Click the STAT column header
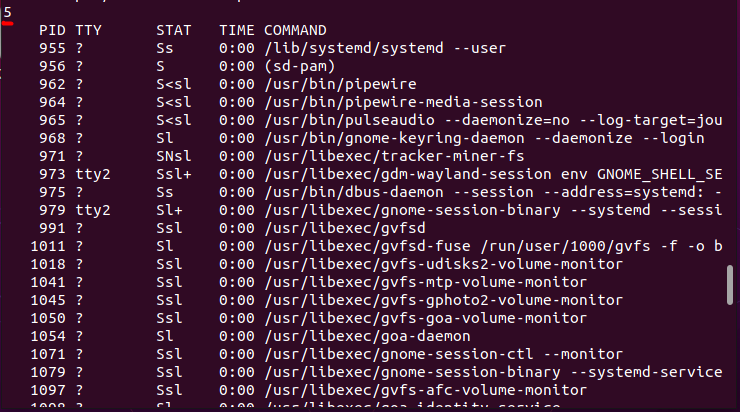Viewport: 740px width, 412px height. [174, 31]
